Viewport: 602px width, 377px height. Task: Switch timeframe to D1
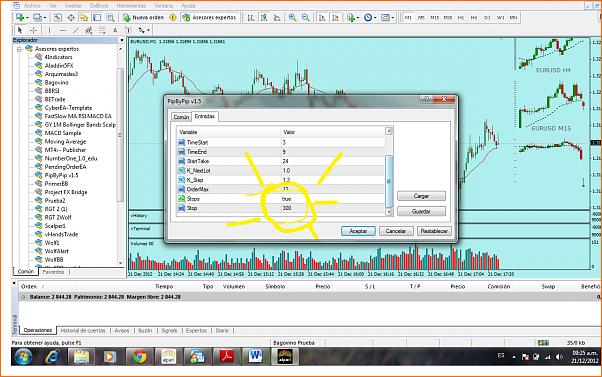(487, 17)
